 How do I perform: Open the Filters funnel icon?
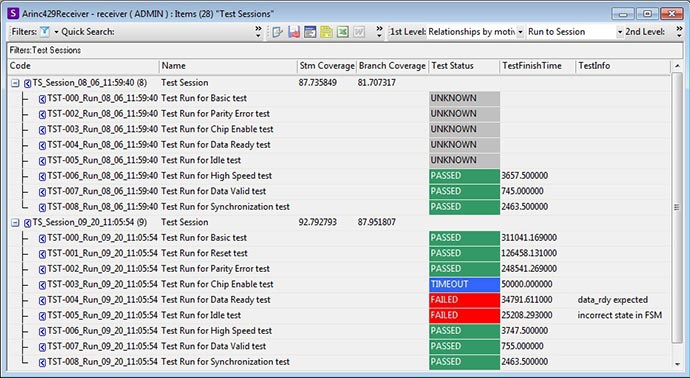point(45,32)
